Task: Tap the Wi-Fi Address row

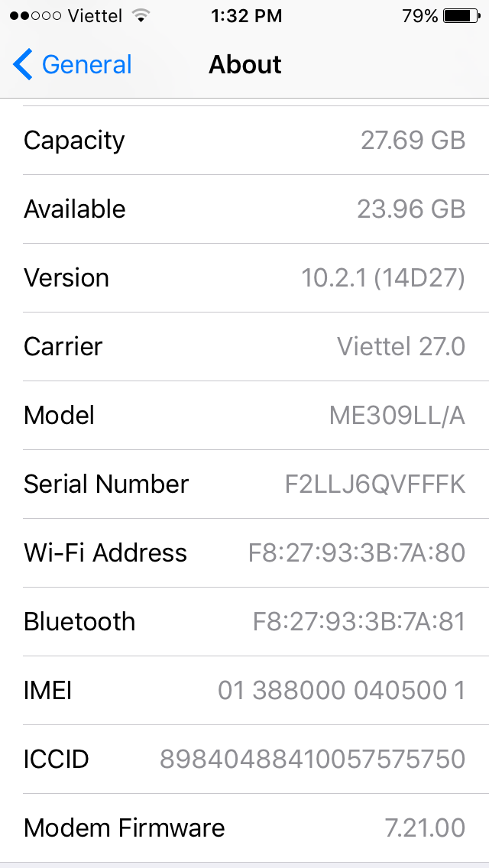Action: coord(244,553)
